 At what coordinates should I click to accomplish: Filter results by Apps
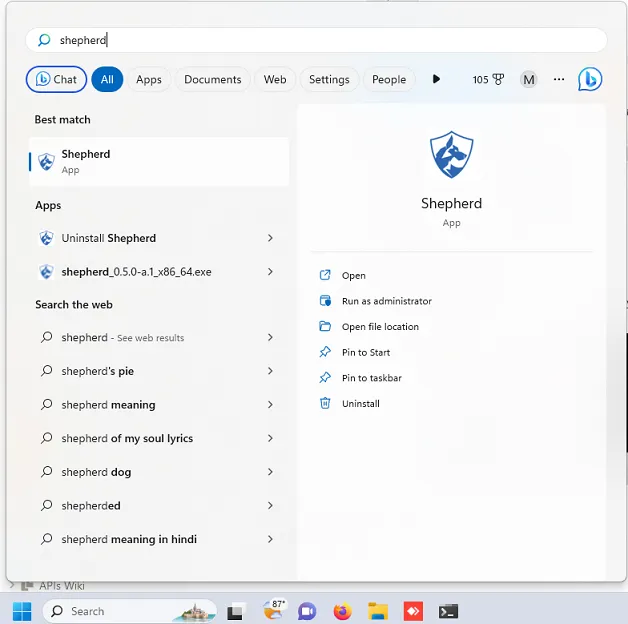(149, 79)
